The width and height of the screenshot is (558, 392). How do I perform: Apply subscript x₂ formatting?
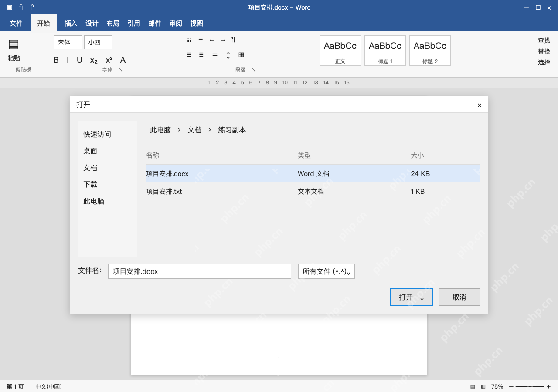pyautogui.click(x=94, y=60)
